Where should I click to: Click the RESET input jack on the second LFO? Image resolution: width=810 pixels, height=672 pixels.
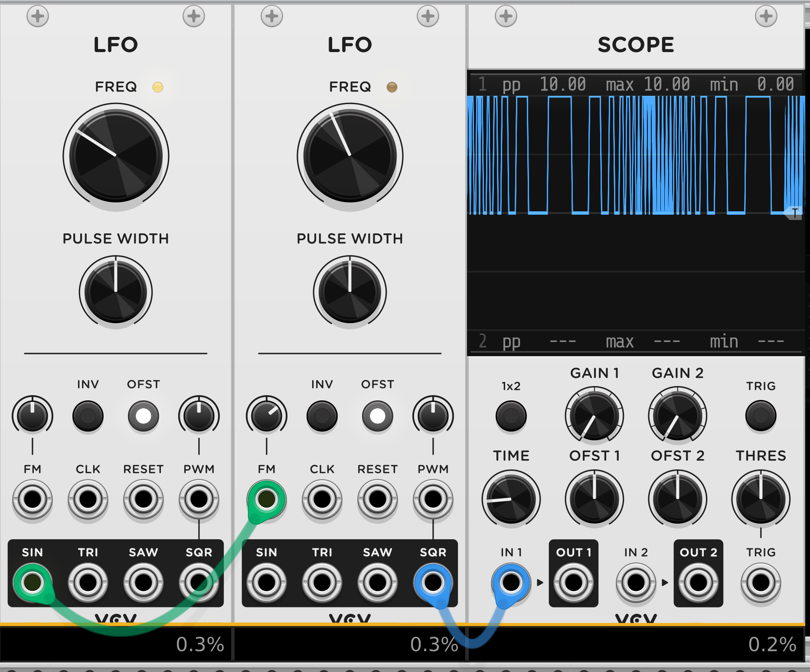click(377, 500)
